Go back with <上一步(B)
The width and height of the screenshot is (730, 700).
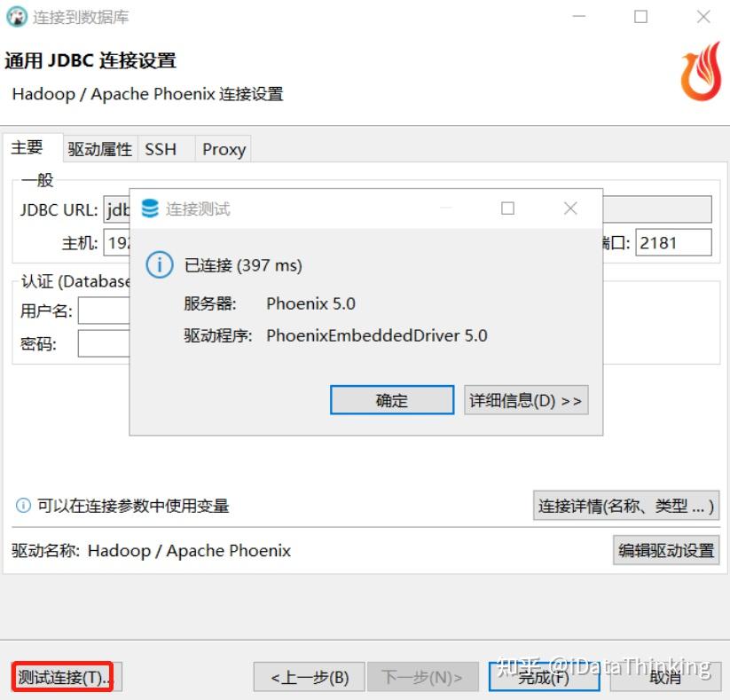[310, 677]
